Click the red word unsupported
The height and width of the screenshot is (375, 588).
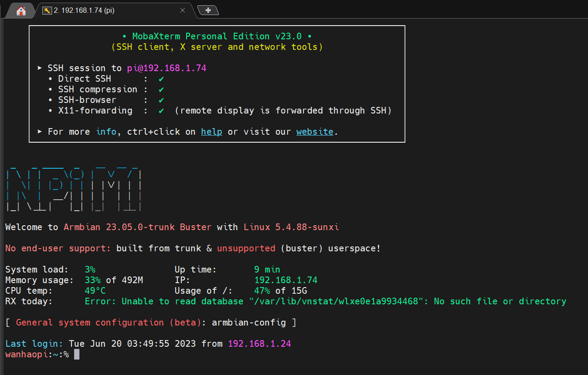(246, 248)
